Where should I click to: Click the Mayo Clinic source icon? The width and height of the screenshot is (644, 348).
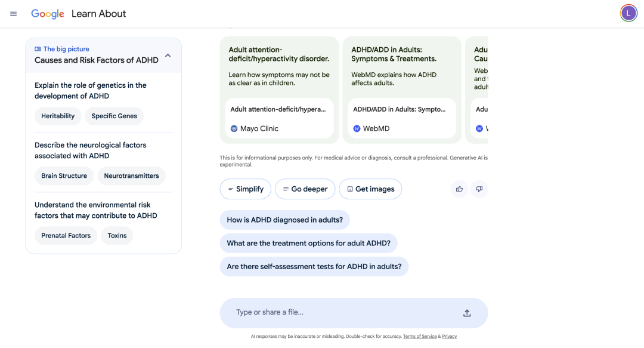coord(234,128)
